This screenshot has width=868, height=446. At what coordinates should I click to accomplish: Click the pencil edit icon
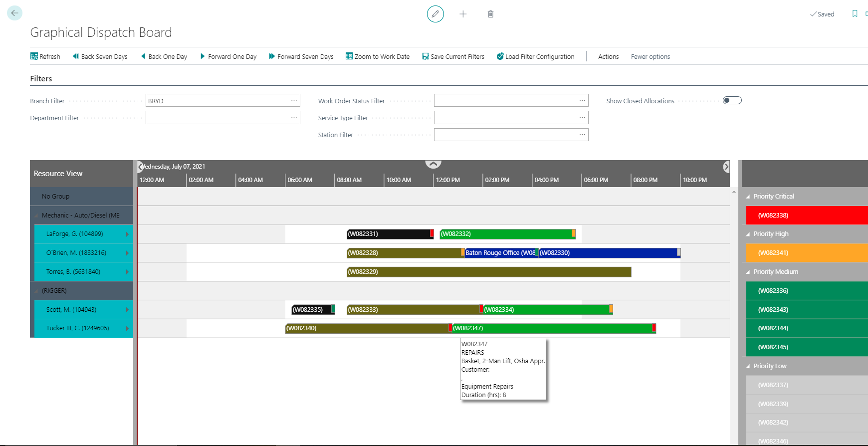click(x=435, y=14)
